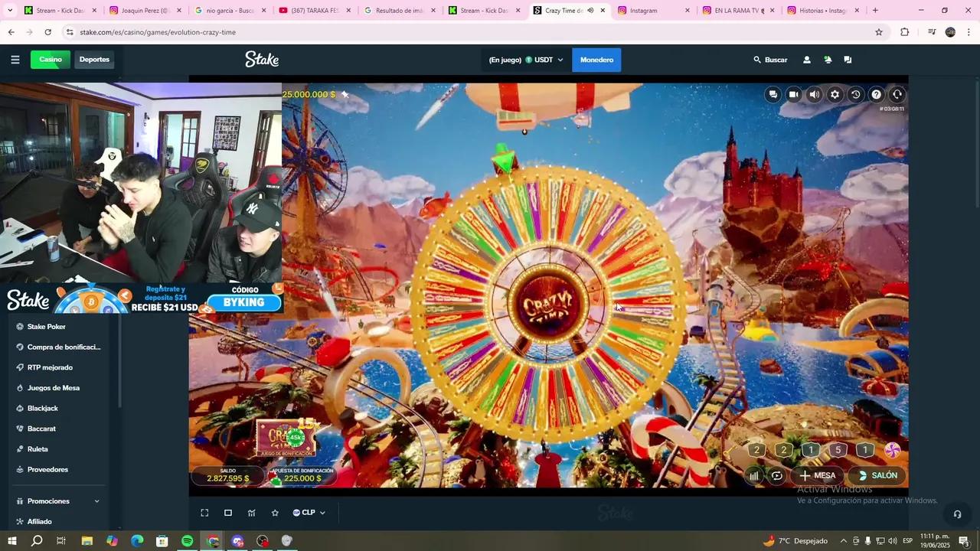The image size is (980, 551).
Task: Open the game chat icon
Action: (x=773, y=94)
